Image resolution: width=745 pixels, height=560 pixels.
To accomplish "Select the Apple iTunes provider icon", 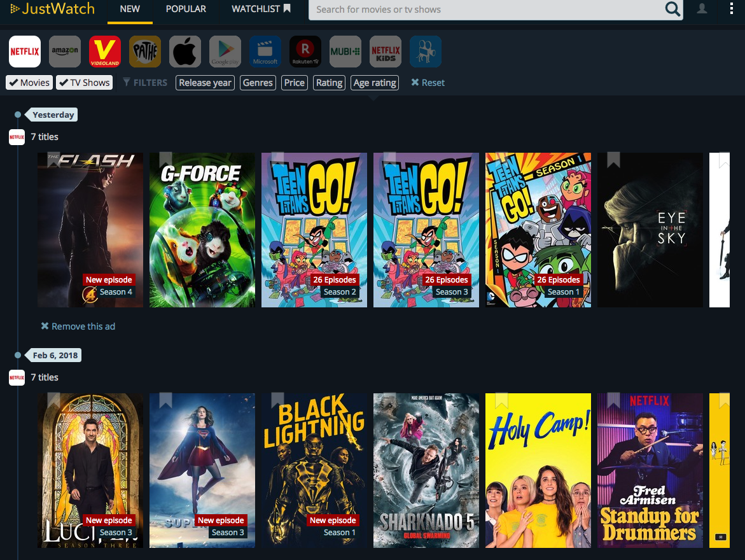I will pyautogui.click(x=185, y=52).
